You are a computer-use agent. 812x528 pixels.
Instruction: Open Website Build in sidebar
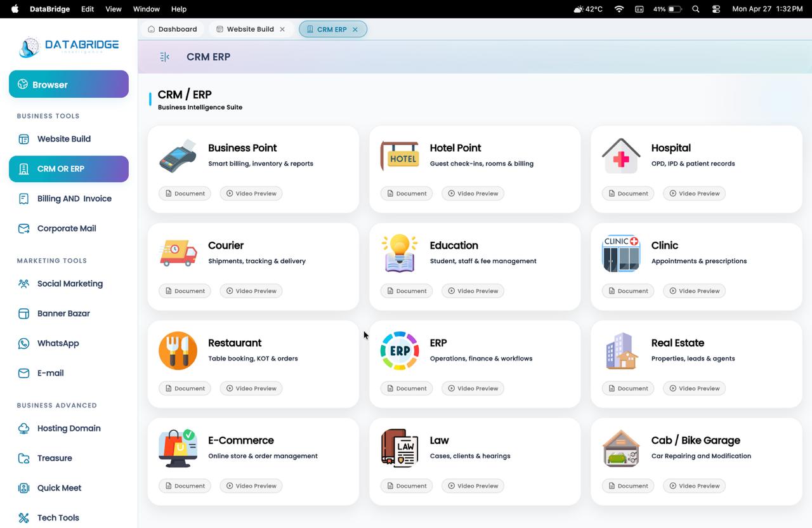click(69, 139)
